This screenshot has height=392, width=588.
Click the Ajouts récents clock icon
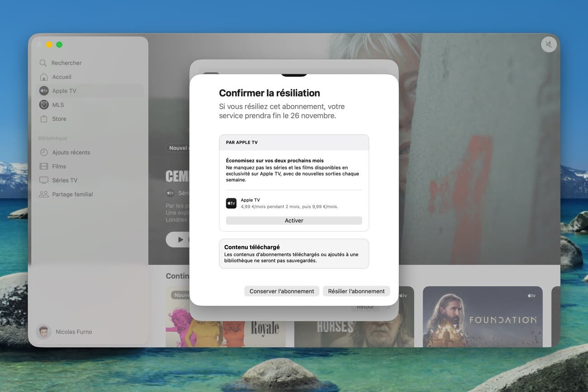[x=43, y=153]
